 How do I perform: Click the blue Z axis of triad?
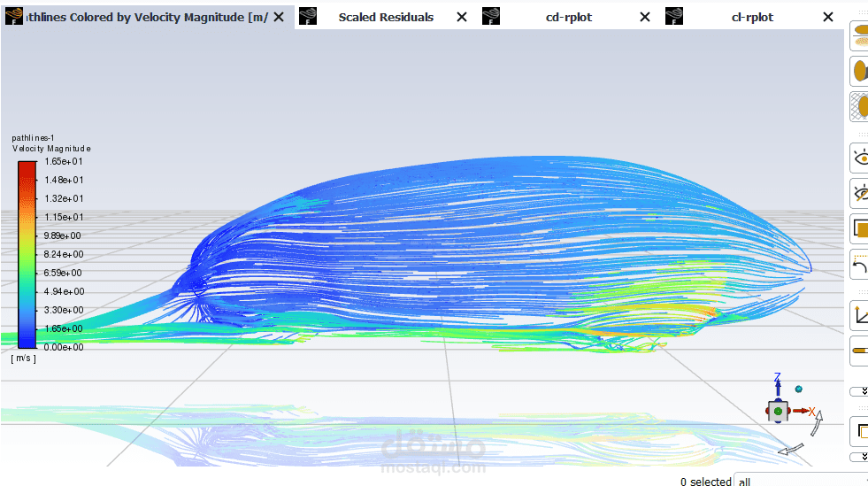(x=778, y=384)
